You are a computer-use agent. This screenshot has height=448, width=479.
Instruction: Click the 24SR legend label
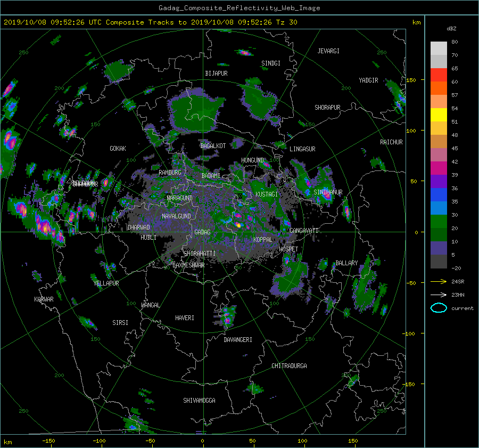[458, 282]
